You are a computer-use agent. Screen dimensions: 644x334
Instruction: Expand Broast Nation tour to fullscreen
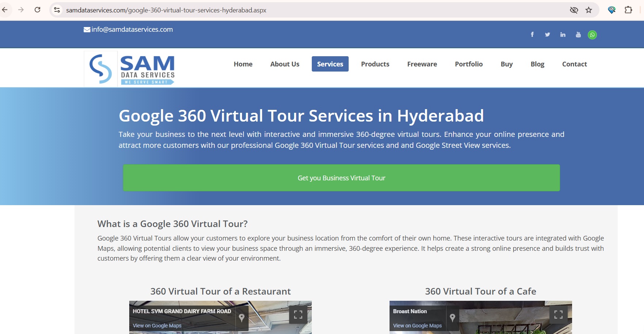tap(559, 315)
